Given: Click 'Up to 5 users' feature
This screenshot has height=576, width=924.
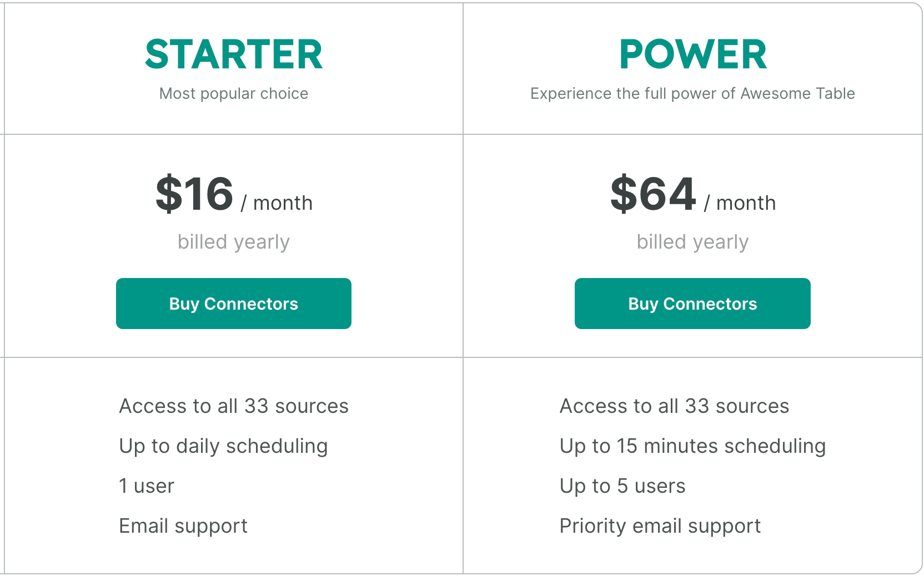Looking at the screenshot, I should pos(622,487).
